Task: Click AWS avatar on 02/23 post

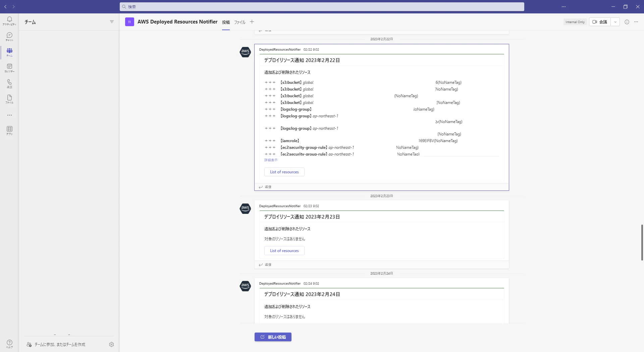Action: 245,209
